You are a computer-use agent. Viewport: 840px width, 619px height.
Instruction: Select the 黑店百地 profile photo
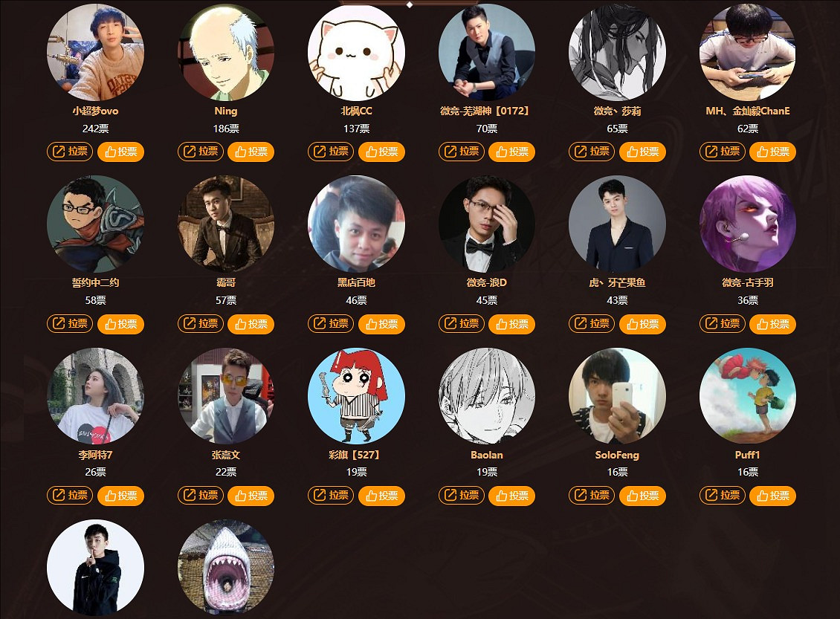tap(356, 224)
